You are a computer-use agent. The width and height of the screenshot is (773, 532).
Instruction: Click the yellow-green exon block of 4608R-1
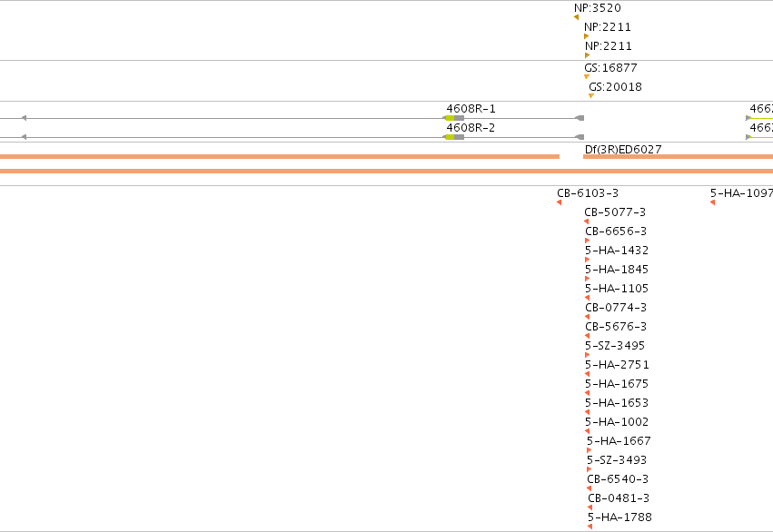click(451, 118)
